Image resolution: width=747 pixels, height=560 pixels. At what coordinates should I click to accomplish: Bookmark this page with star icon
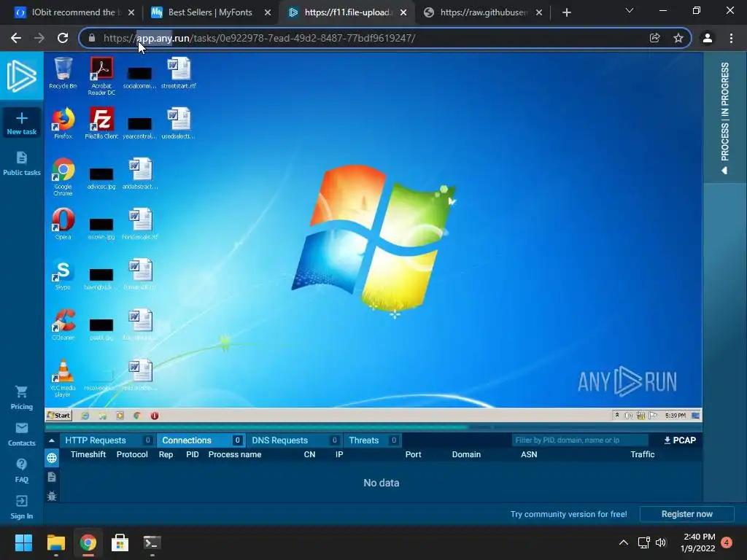(678, 38)
